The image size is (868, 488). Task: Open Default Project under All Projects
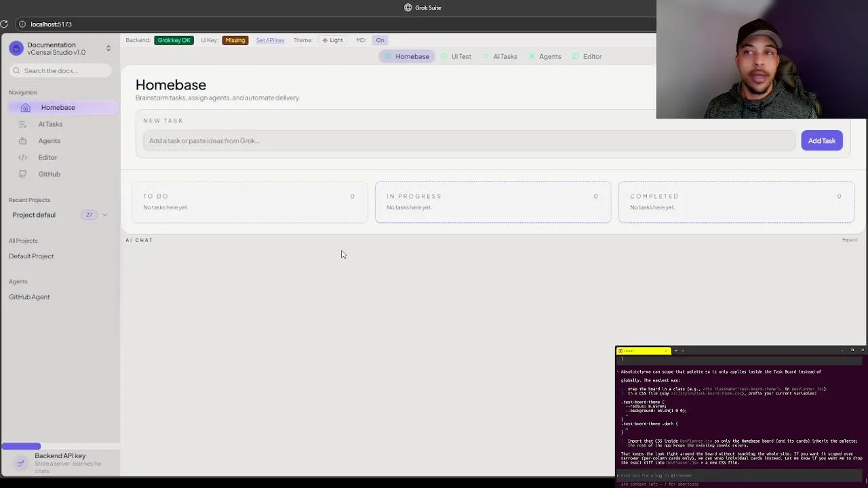click(x=31, y=256)
